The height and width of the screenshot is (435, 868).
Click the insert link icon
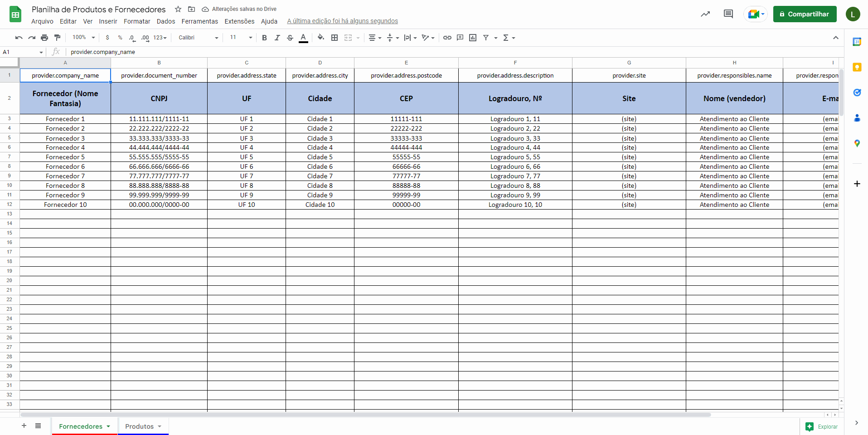point(447,38)
